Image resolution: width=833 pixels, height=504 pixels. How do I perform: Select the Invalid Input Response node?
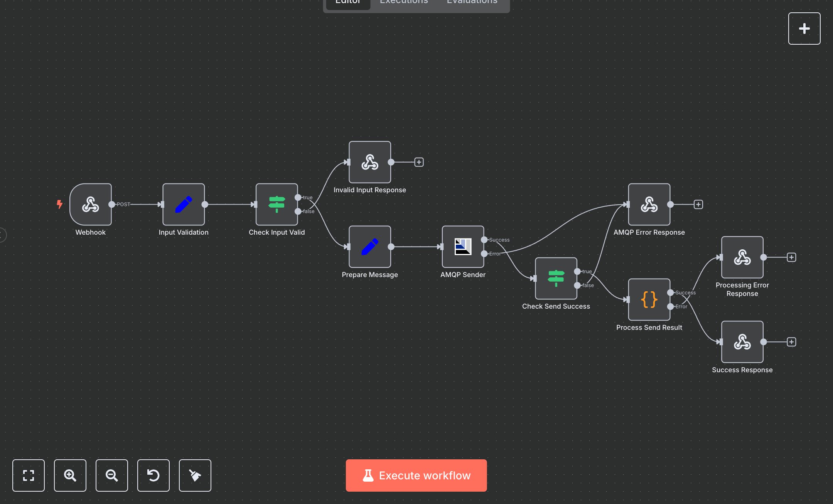369,162
